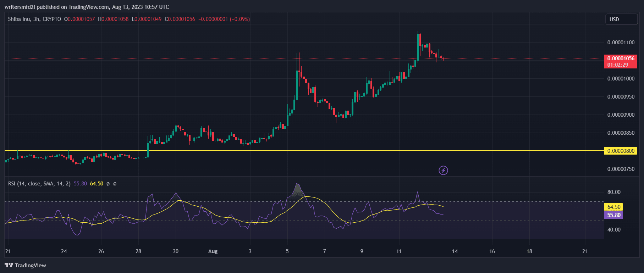This screenshot has height=273, width=644.
Task: Click the purple 55.80 RSI axis label
Action: click(x=613, y=215)
